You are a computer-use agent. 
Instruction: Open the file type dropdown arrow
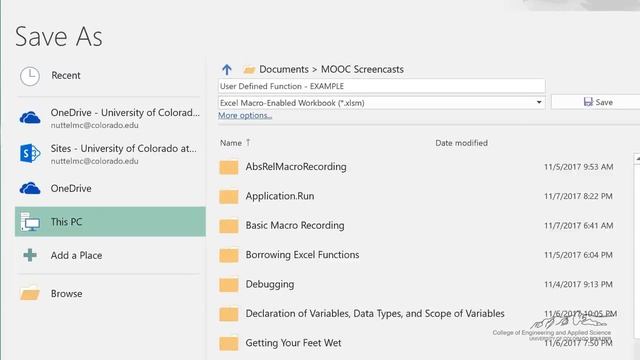pos(539,102)
